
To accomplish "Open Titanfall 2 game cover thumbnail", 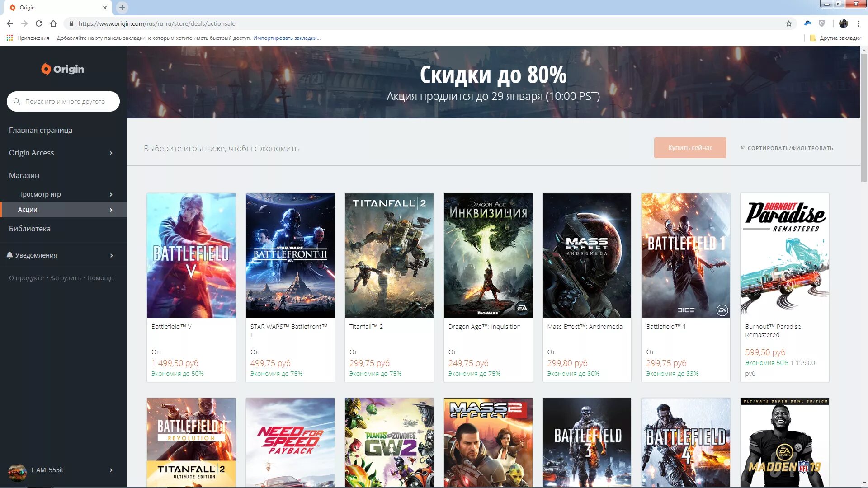I will pos(389,256).
